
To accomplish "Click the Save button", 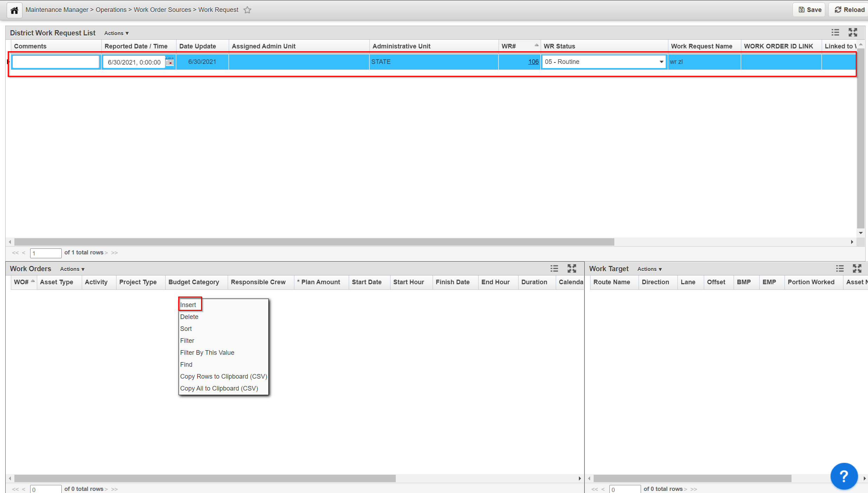I will pos(810,10).
